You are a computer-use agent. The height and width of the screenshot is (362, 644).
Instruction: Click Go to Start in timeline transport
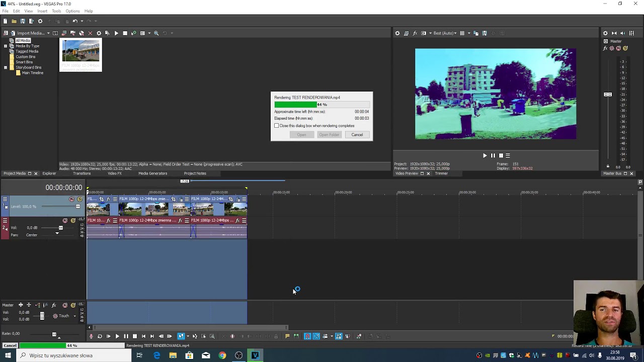pyautogui.click(x=143, y=336)
